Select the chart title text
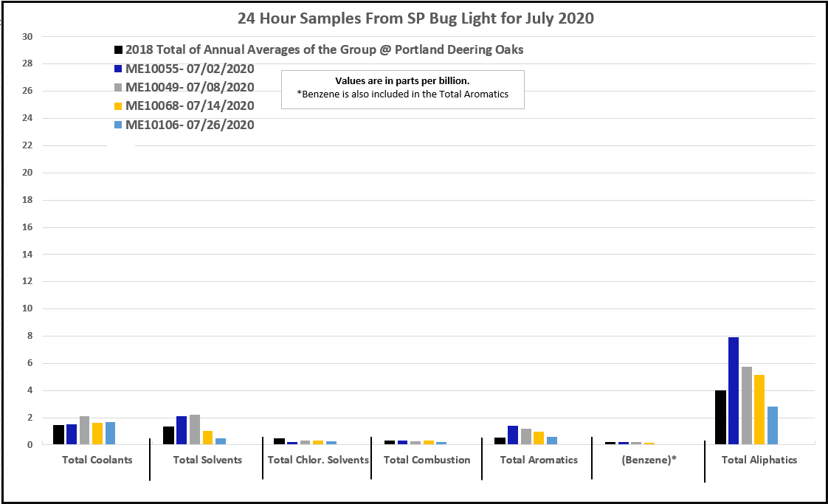The width and height of the screenshot is (828, 504). (415, 18)
